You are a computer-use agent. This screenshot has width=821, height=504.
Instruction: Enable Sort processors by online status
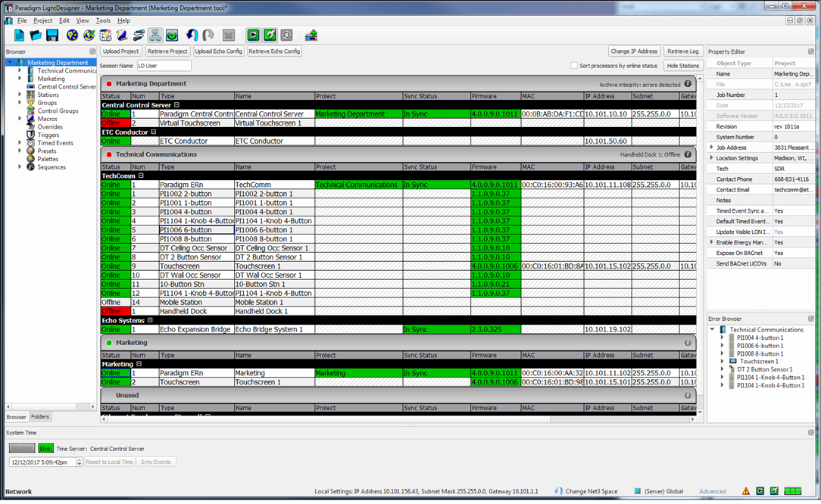(574, 65)
